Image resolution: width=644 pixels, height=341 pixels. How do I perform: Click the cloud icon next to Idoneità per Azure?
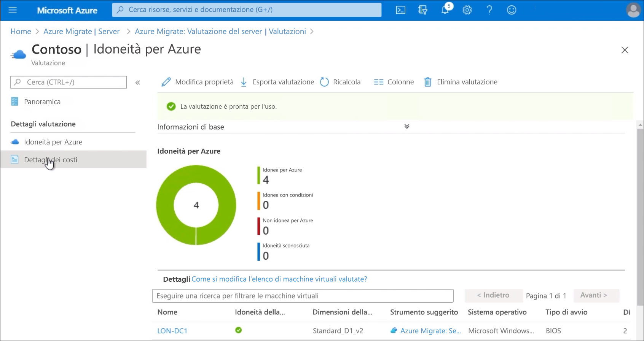tap(15, 142)
